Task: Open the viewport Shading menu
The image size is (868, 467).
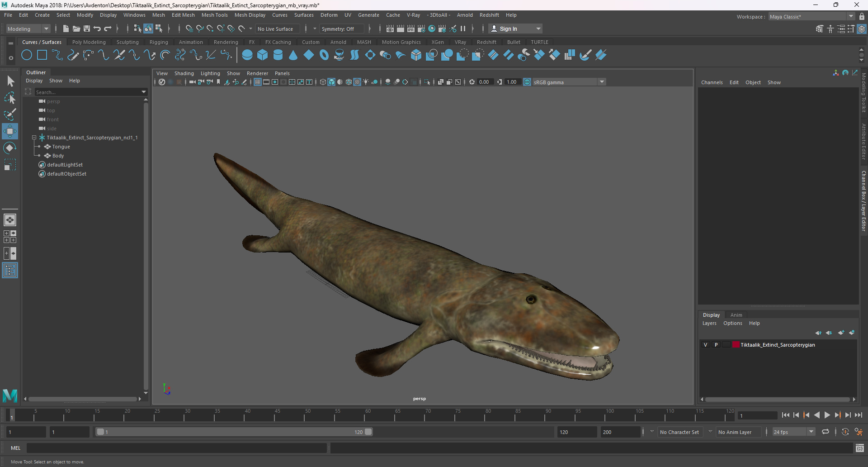Action: click(x=184, y=73)
